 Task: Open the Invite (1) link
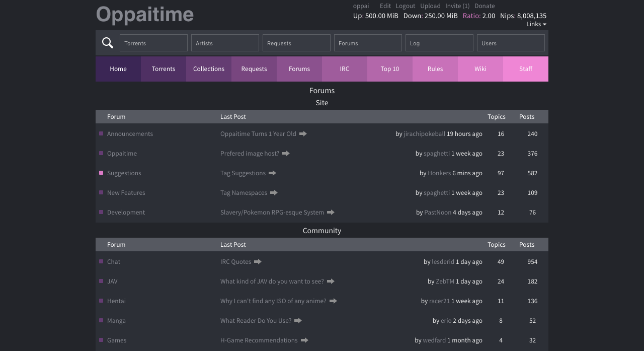click(x=457, y=6)
